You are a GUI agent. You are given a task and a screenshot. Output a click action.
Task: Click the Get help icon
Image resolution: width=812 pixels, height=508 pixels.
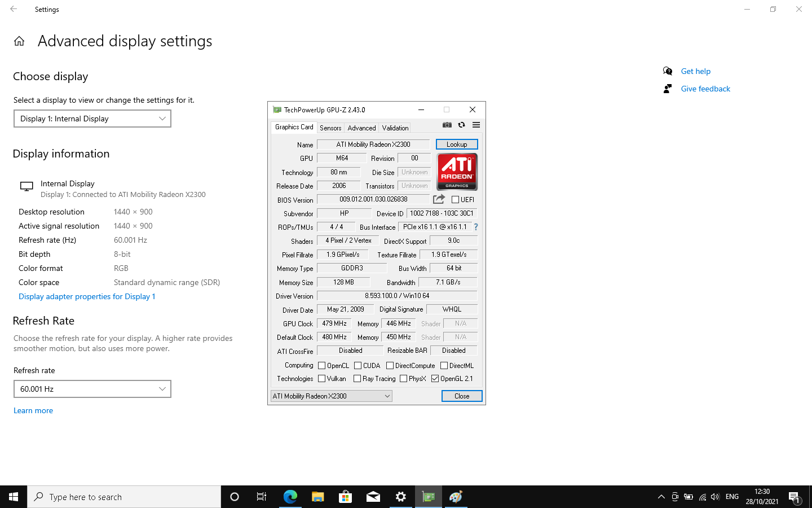point(668,71)
